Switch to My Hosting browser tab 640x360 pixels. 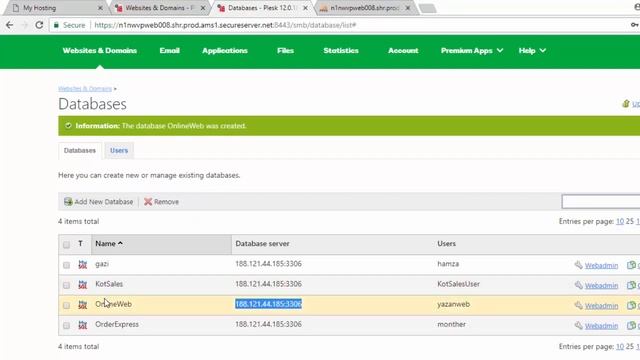[x=56, y=8]
